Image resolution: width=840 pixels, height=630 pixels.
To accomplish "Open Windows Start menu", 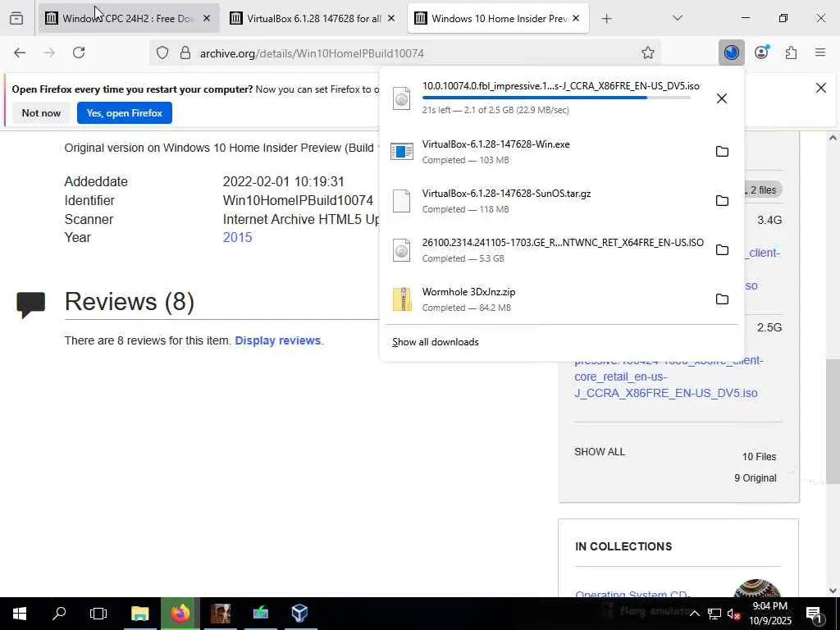I will (20, 613).
